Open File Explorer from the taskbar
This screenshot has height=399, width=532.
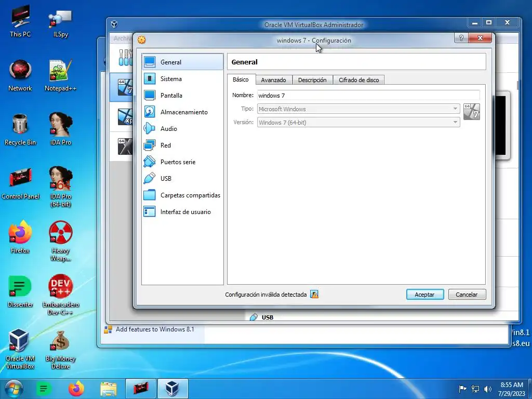109,389
